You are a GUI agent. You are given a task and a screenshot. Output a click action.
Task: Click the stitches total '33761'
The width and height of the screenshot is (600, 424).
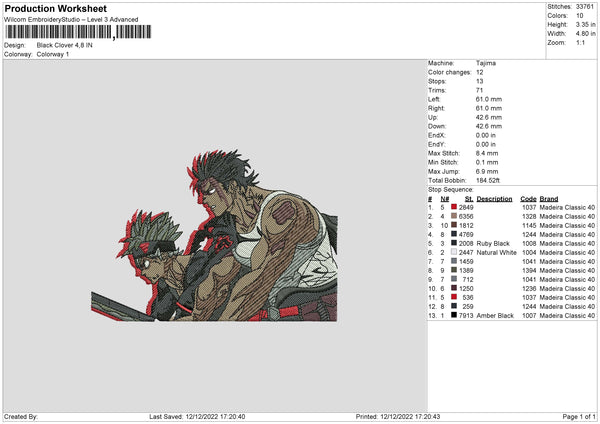[585, 7]
